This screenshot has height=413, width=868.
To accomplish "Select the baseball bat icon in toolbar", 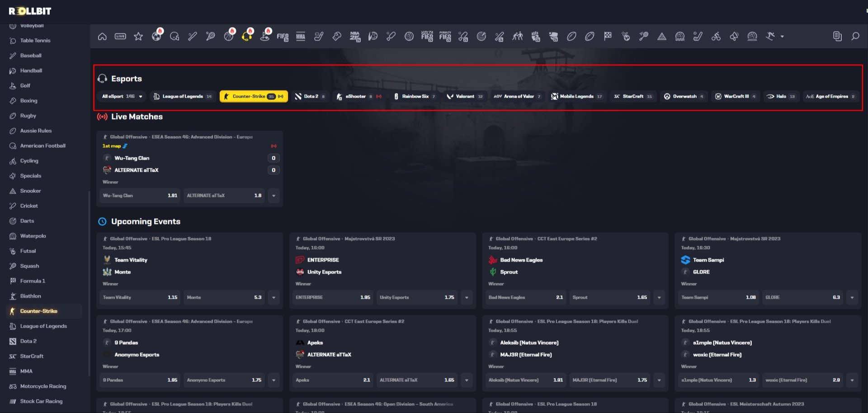I will [x=193, y=36].
